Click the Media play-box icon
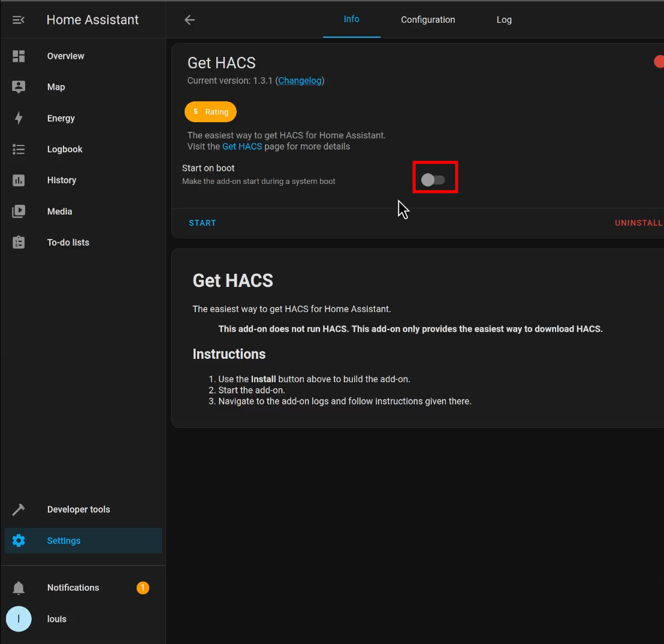 [x=19, y=211]
